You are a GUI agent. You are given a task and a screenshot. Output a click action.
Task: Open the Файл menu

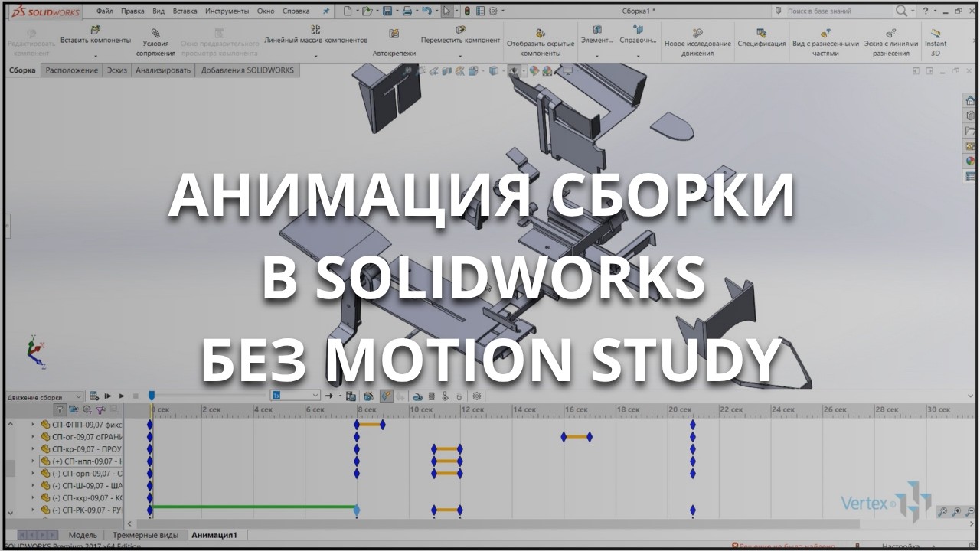[x=105, y=11]
